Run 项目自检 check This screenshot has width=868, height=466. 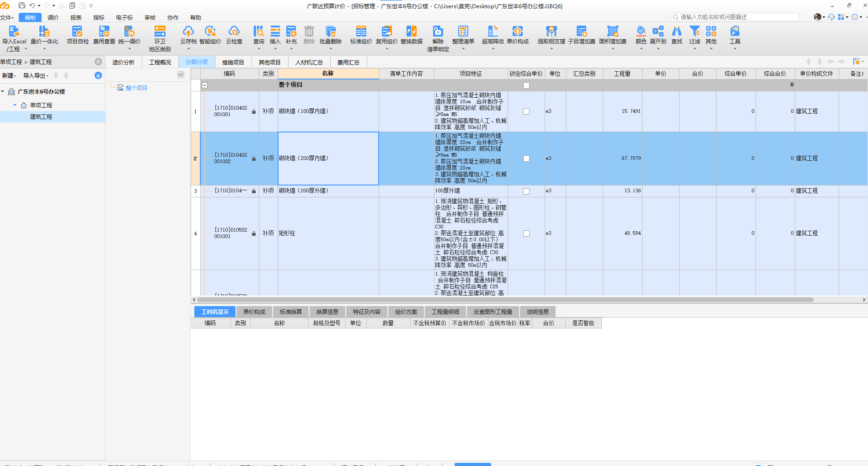pos(77,36)
